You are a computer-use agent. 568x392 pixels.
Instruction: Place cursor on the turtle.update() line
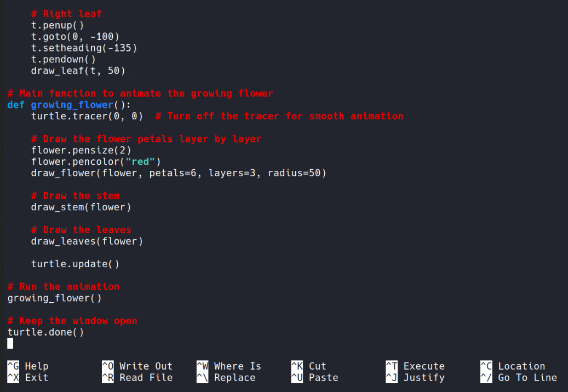click(x=75, y=264)
